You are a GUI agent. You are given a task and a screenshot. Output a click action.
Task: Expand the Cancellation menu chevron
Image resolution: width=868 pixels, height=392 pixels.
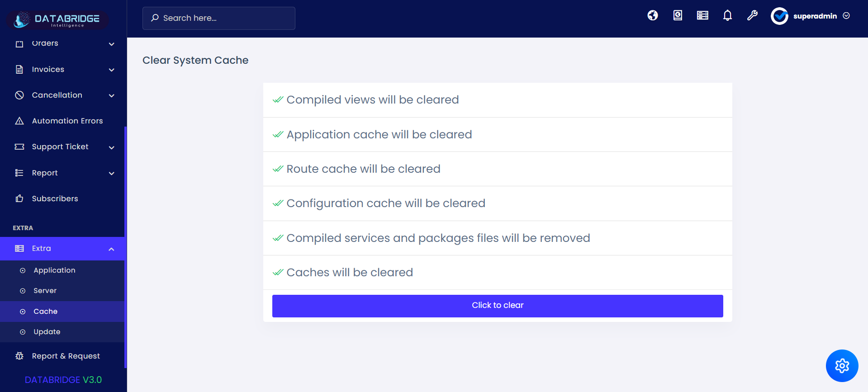pyautogui.click(x=112, y=95)
